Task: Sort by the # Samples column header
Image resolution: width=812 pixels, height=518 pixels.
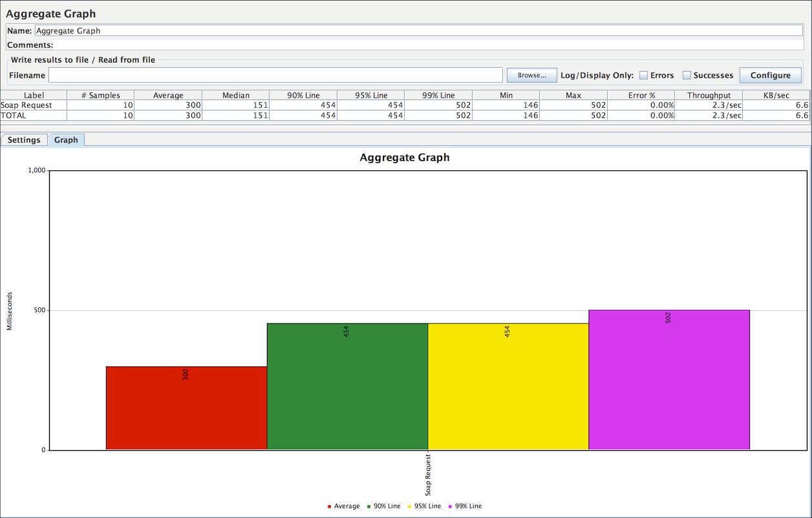Action: tap(100, 96)
